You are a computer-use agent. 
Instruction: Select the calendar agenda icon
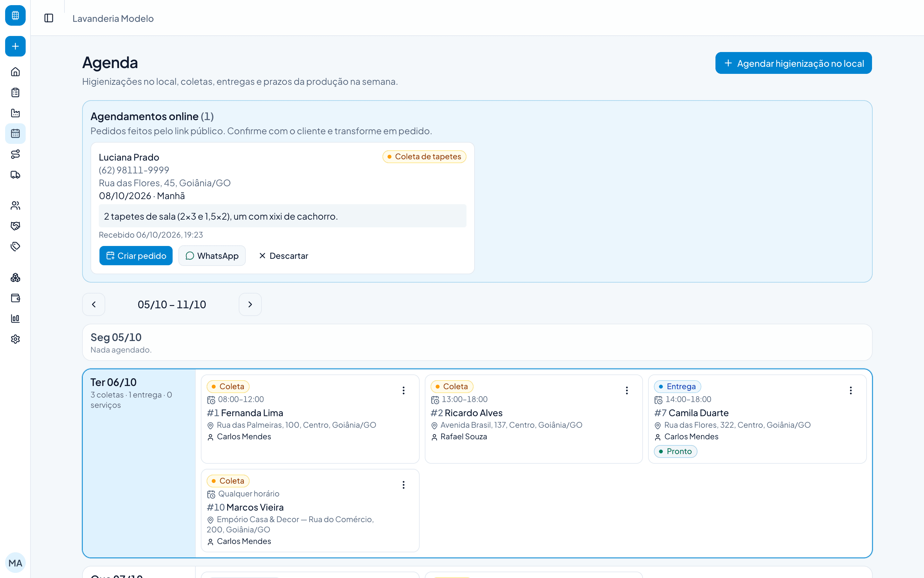15,133
